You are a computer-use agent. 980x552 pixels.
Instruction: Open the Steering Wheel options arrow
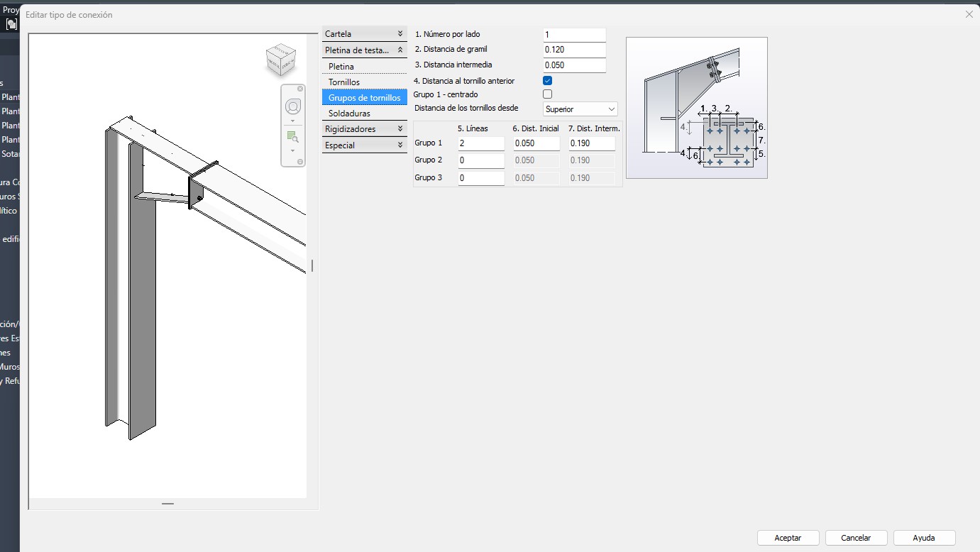(x=292, y=121)
